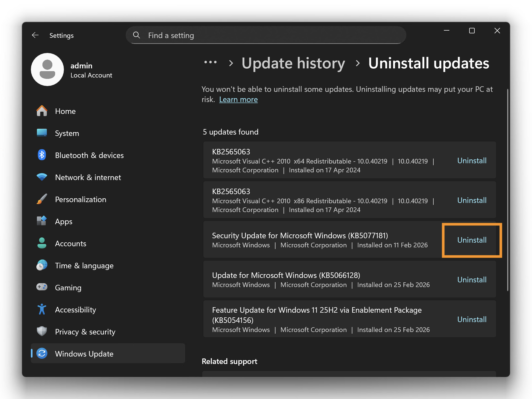The width and height of the screenshot is (532, 399).
Task: Click the Personalization paintbrush icon
Action: click(x=42, y=199)
